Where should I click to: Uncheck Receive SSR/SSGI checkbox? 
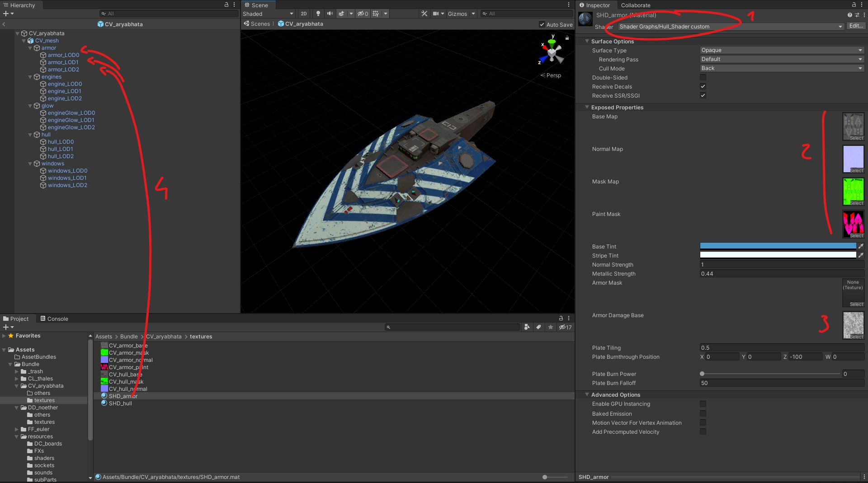(x=703, y=95)
